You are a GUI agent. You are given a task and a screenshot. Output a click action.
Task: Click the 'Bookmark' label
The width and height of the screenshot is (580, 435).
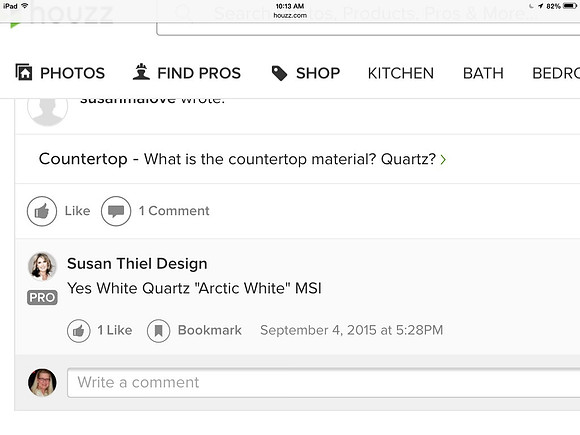point(210,330)
